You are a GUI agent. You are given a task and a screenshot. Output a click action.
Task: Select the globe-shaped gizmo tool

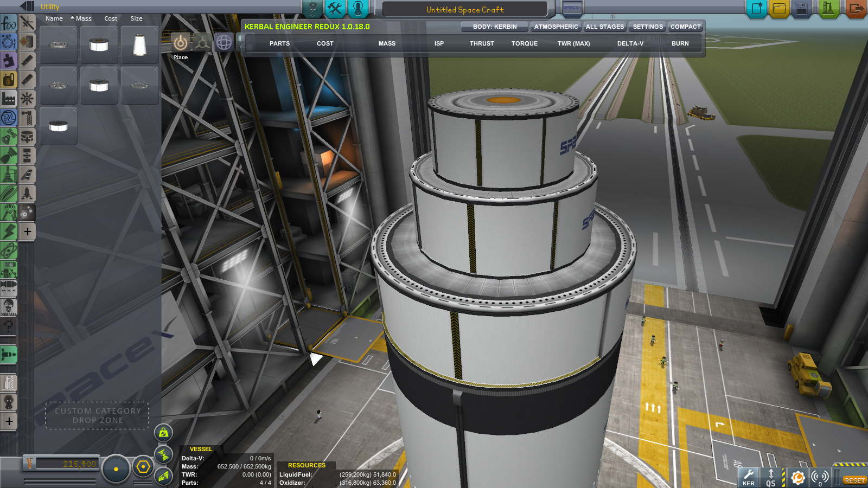[224, 42]
